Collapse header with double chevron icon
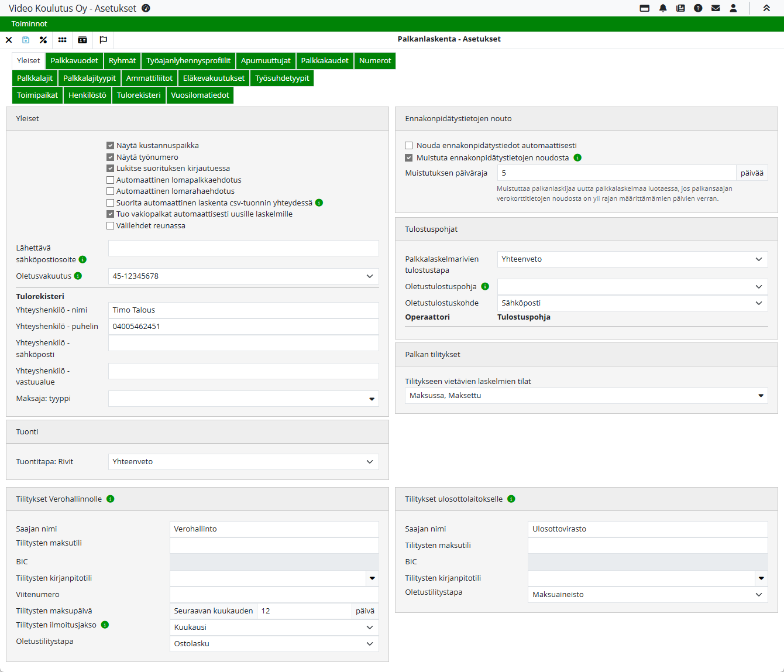This screenshot has height=672, width=784. click(766, 8)
